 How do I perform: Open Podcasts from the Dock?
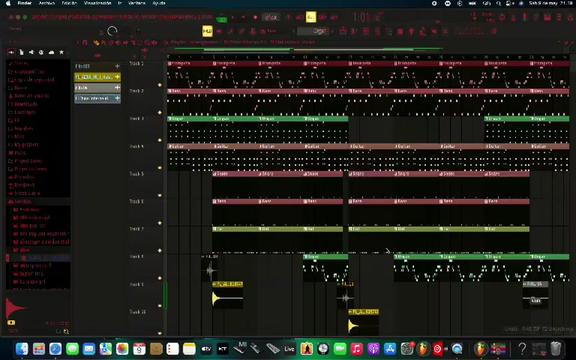click(x=373, y=349)
